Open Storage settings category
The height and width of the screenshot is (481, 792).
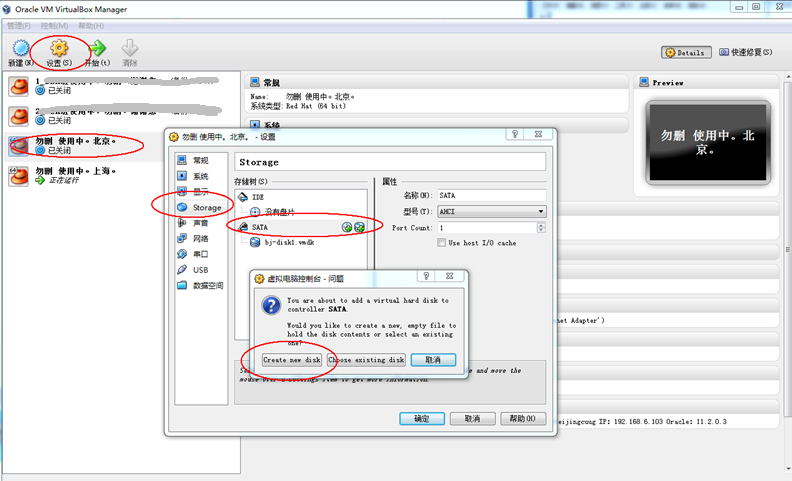pyautogui.click(x=201, y=208)
